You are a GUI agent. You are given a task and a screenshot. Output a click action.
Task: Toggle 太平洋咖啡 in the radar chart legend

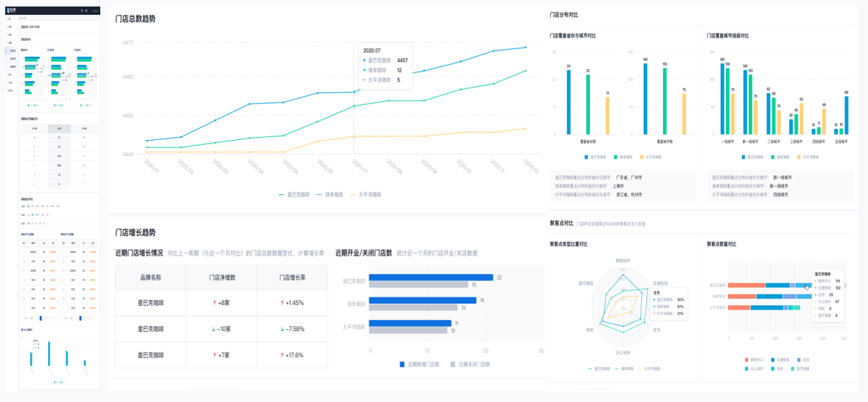coord(650,369)
